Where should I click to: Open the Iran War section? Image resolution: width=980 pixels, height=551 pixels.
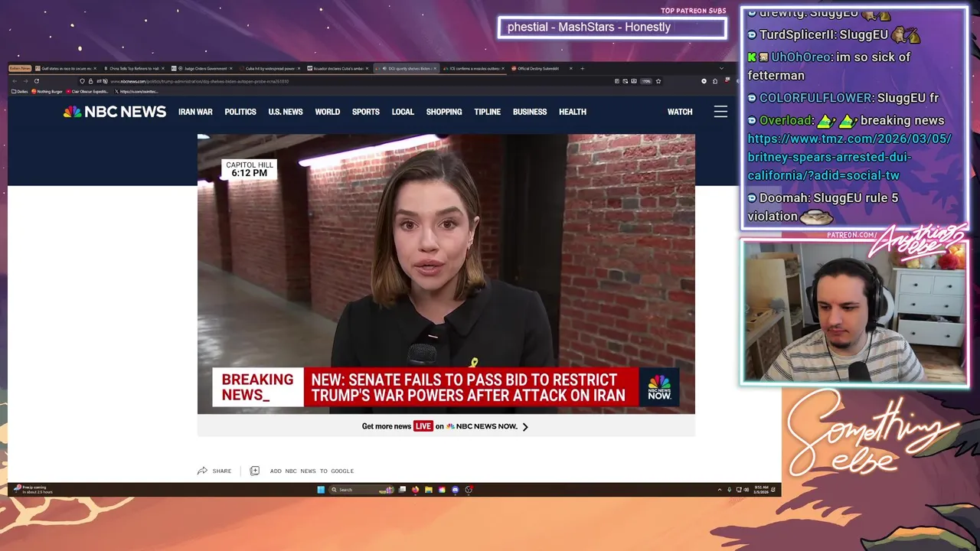[x=195, y=112]
